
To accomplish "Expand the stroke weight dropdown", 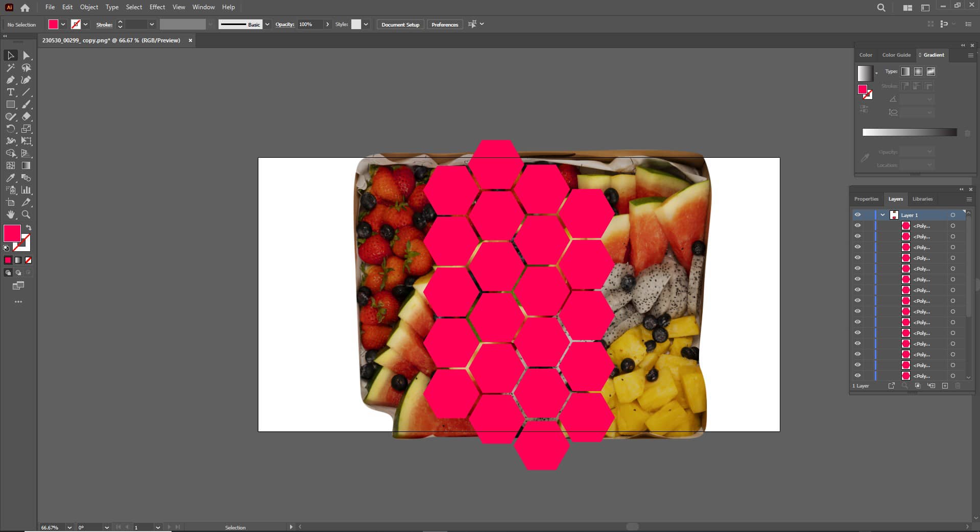I will [x=151, y=24].
